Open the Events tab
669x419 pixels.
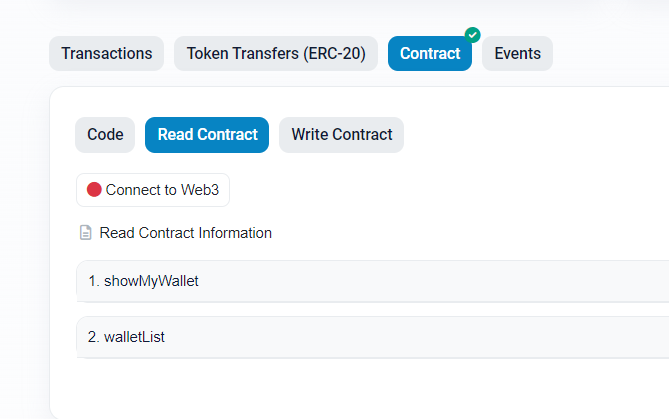click(x=518, y=53)
